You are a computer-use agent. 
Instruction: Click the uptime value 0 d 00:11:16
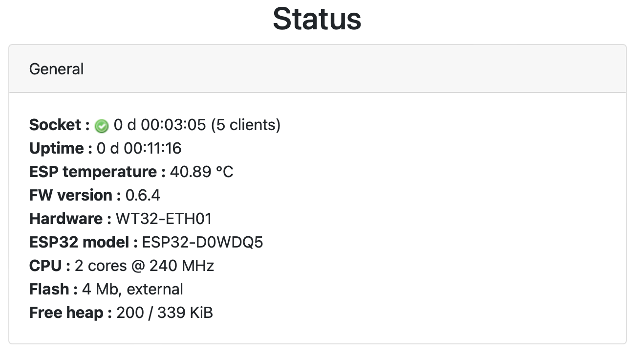tap(139, 148)
